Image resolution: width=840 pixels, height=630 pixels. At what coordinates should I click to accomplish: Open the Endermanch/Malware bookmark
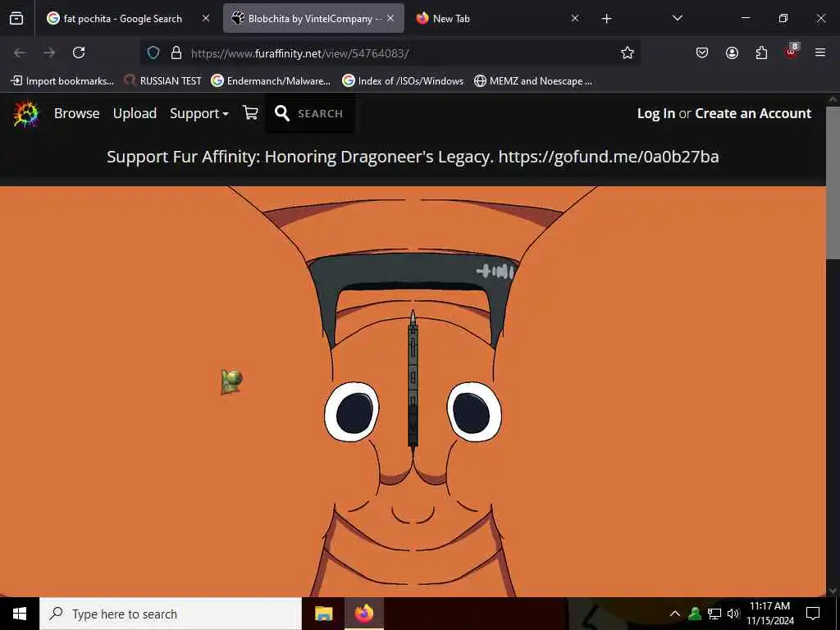(271, 81)
